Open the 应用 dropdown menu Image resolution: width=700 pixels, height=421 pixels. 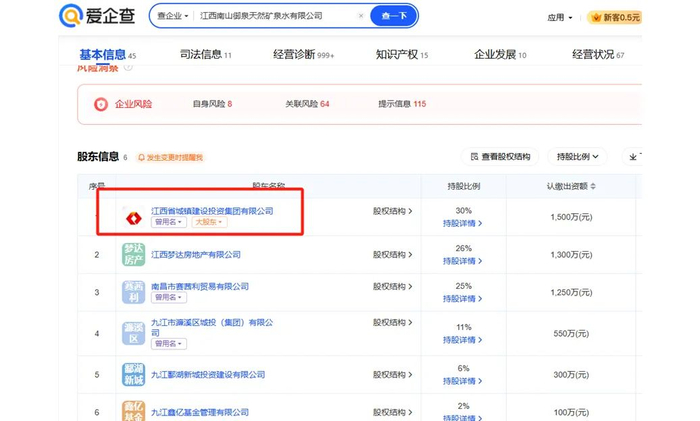(560, 18)
